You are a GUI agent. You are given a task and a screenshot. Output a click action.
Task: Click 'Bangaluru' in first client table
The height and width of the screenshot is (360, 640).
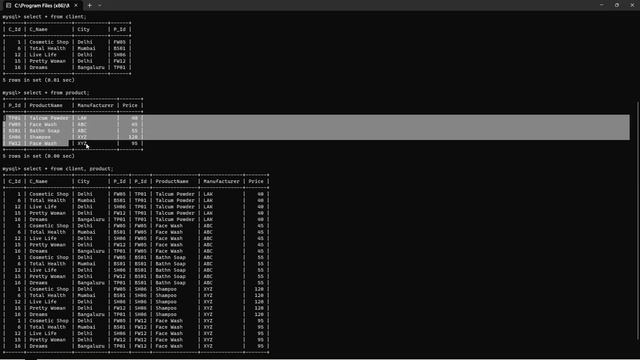click(x=91, y=67)
